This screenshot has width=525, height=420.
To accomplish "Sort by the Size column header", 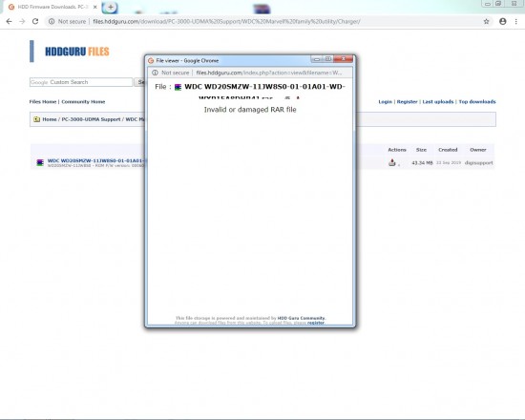I will [421, 150].
